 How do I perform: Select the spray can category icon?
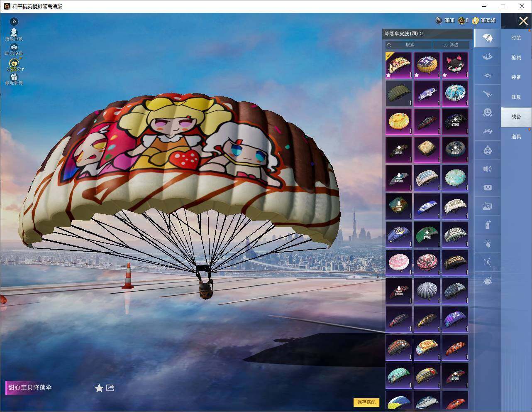click(x=488, y=225)
